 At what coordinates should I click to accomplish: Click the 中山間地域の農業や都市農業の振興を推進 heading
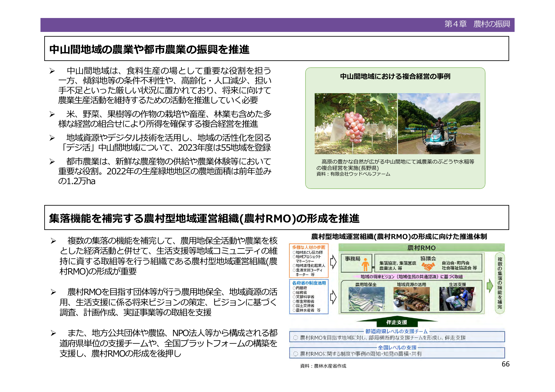149,50
